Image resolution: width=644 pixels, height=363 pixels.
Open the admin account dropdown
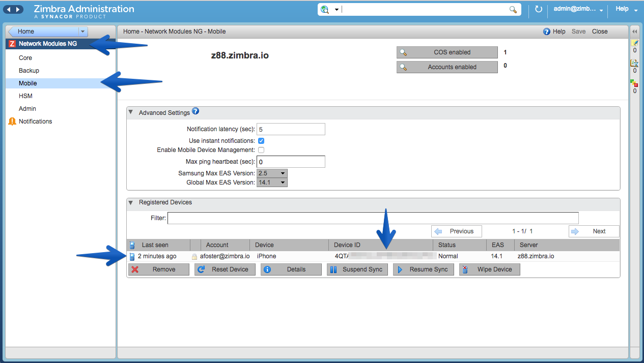click(578, 10)
